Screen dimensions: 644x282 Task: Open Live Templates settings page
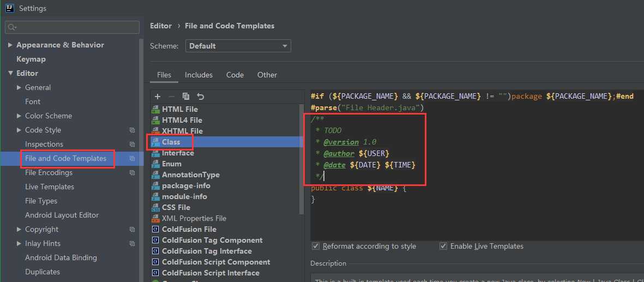(50, 187)
